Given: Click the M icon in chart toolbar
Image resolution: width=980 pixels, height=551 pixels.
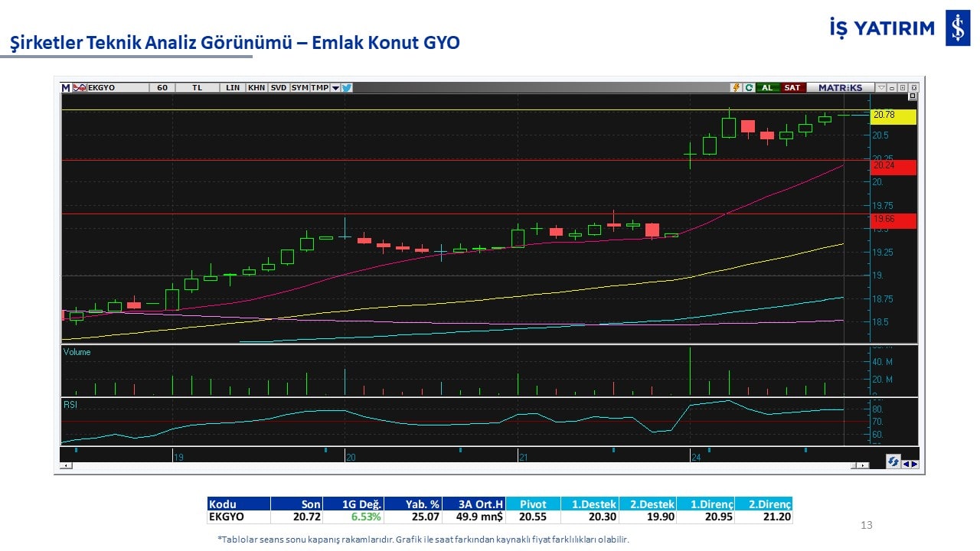Looking at the screenshot, I should 66,88.
